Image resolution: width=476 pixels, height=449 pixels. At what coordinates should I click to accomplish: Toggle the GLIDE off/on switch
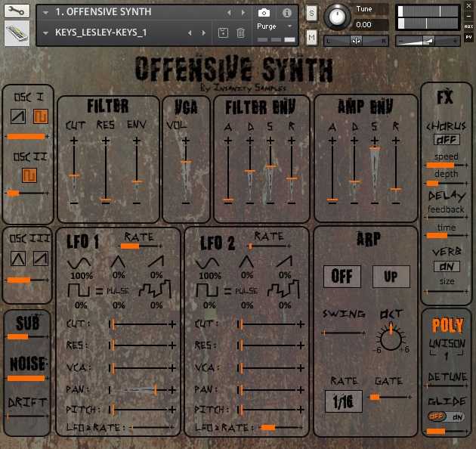(446, 416)
